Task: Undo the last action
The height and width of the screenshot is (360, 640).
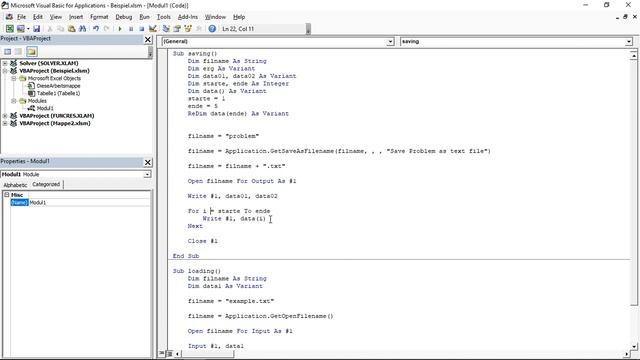Action: pyautogui.click(x=96, y=29)
